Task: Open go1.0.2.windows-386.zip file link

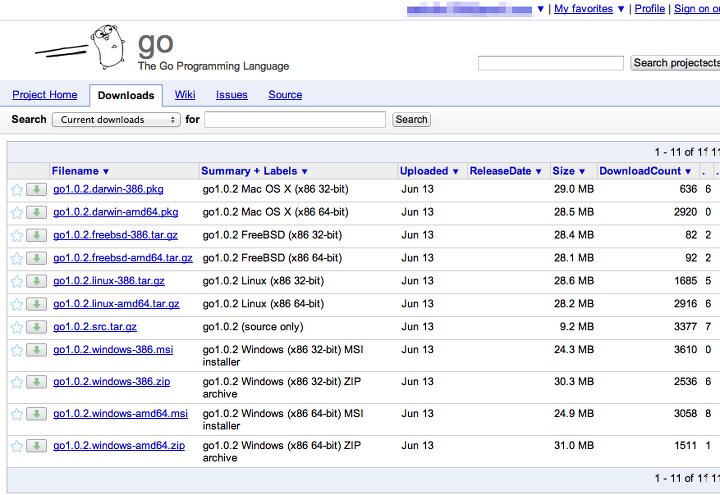Action: (x=112, y=381)
